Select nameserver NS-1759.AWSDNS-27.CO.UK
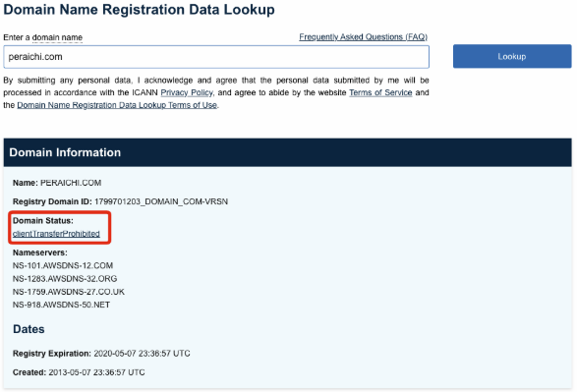The image size is (577, 392). [x=69, y=292]
